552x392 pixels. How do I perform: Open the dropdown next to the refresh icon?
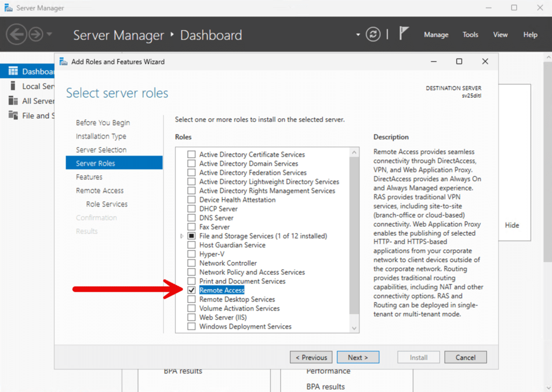click(358, 33)
